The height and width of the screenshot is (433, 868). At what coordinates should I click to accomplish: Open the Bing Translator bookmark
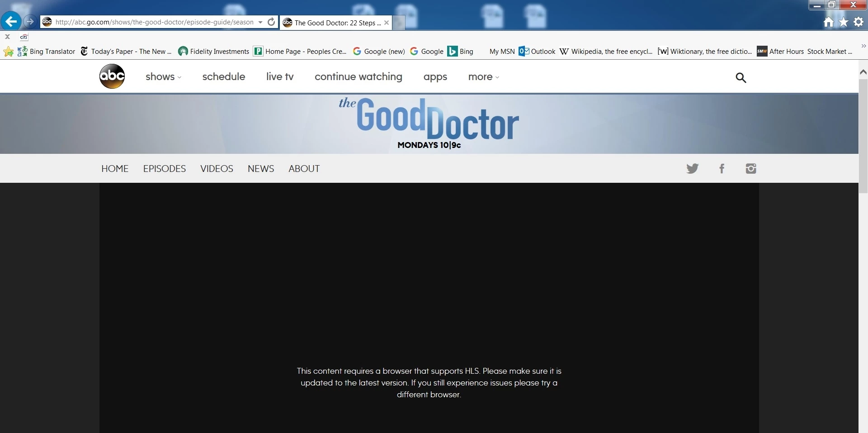pyautogui.click(x=47, y=52)
